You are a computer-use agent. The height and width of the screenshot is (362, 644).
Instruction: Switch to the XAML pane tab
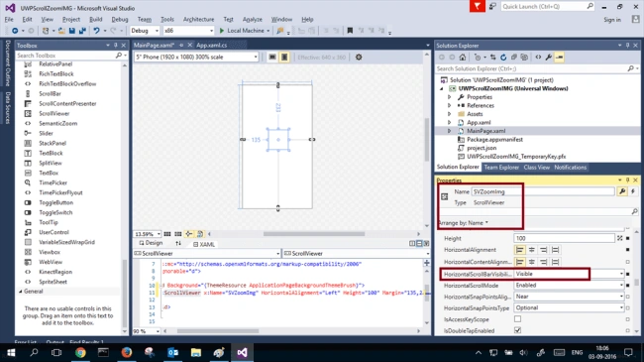click(x=204, y=244)
